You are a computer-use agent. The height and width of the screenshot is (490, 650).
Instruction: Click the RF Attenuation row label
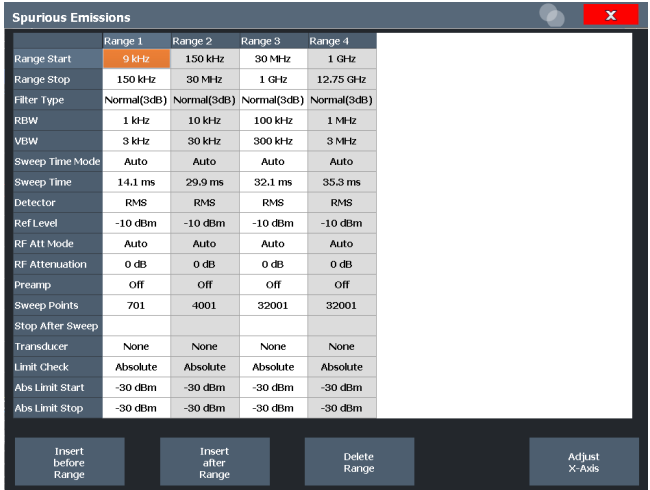58,264
